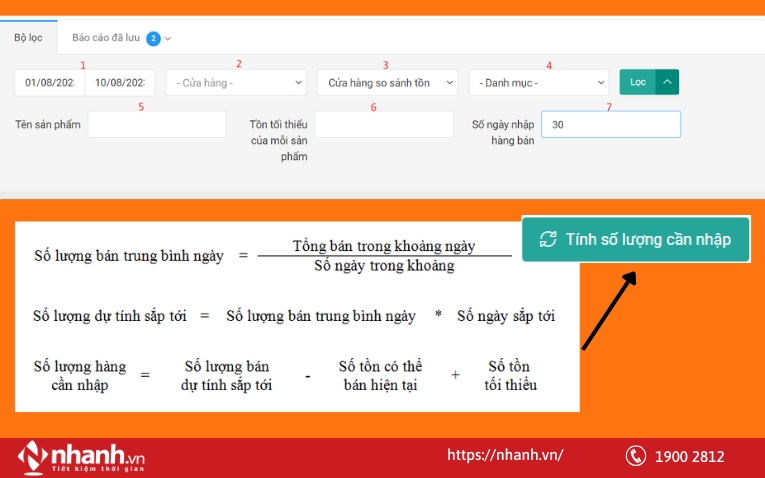Click the Nhanh.vn logo
765x478 pixels.
[x=81, y=457]
